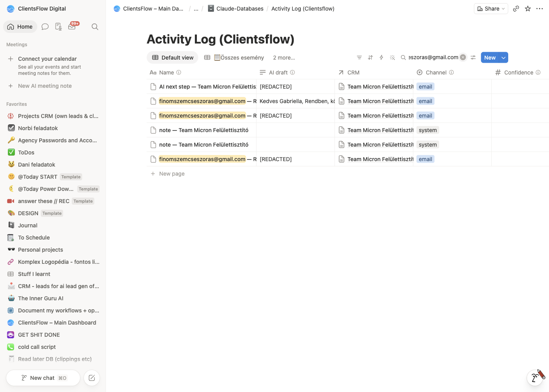Open the AI assistant floating button
Screen dimensions: 549x392
coord(535,377)
